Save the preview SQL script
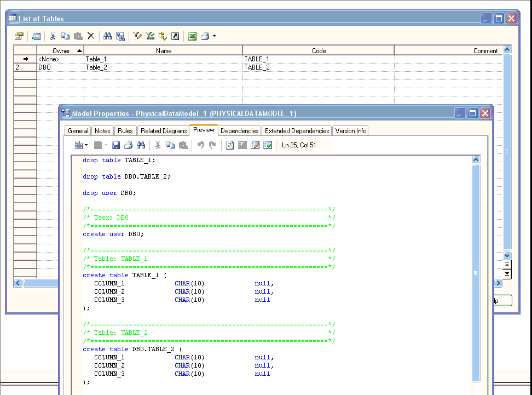This screenshot has height=395, width=532. [116, 145]
